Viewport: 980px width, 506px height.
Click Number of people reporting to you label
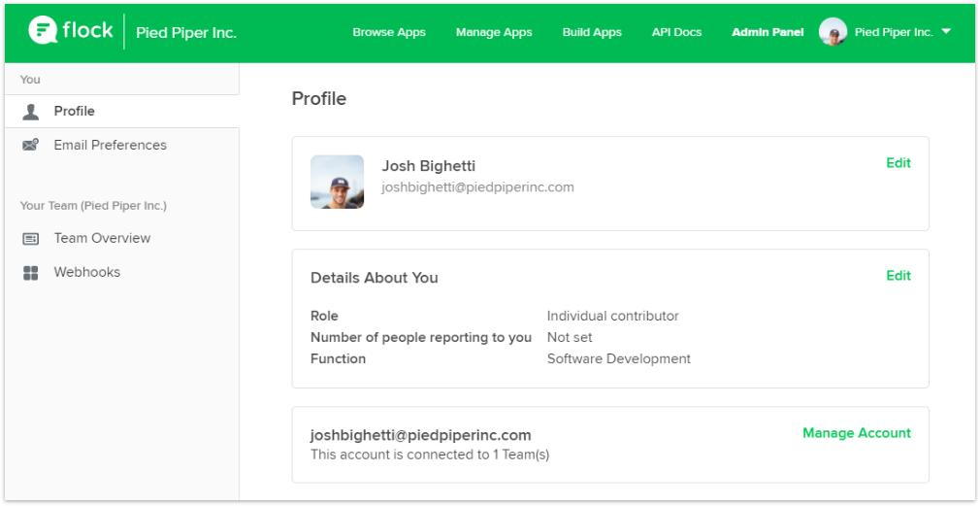pos(421,338)
